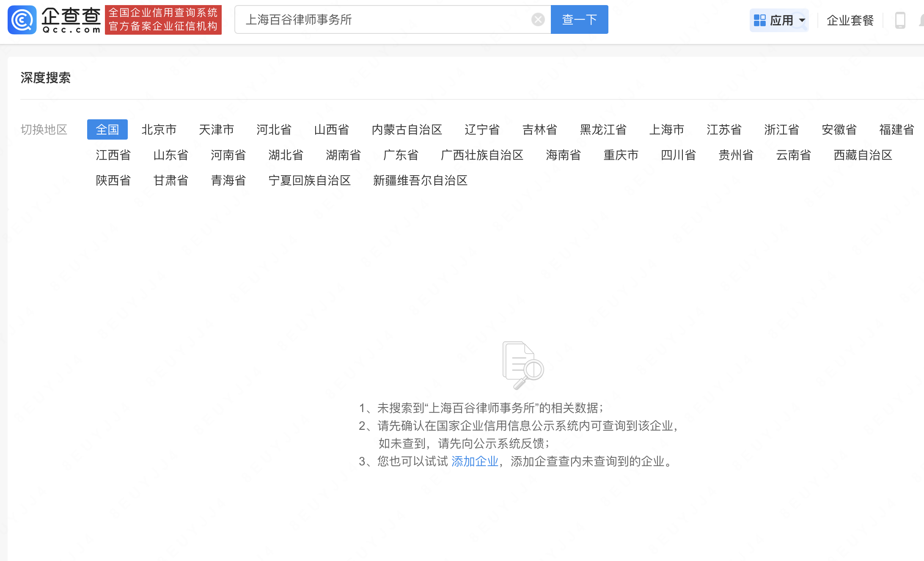Switch region to 四川省
The image size is (924, 561).
(x=679, y=155)
